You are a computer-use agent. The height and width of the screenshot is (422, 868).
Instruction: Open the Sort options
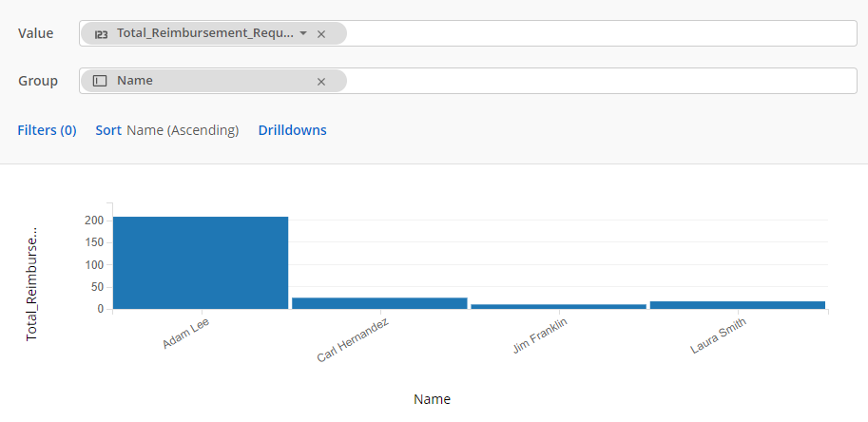point(108,130)
